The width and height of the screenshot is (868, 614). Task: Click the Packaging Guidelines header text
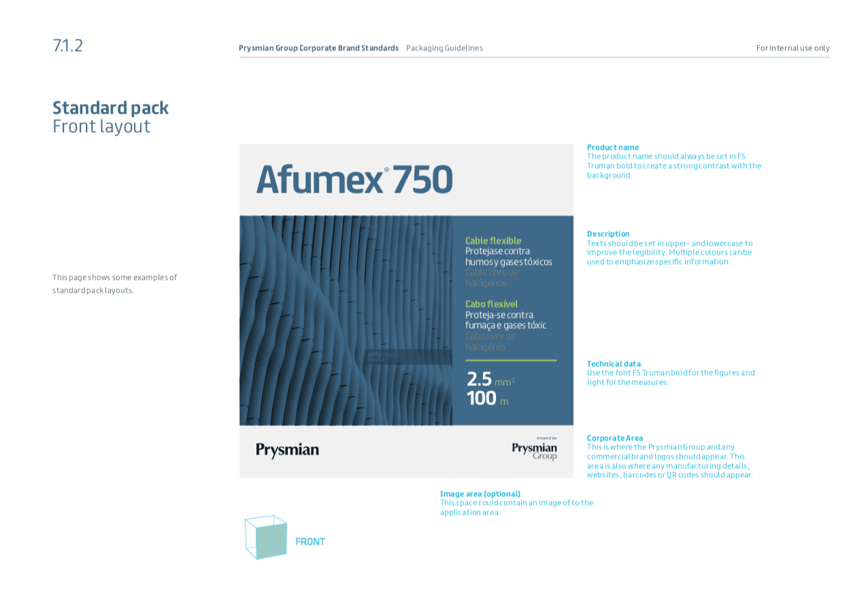(x=444, y=48)
